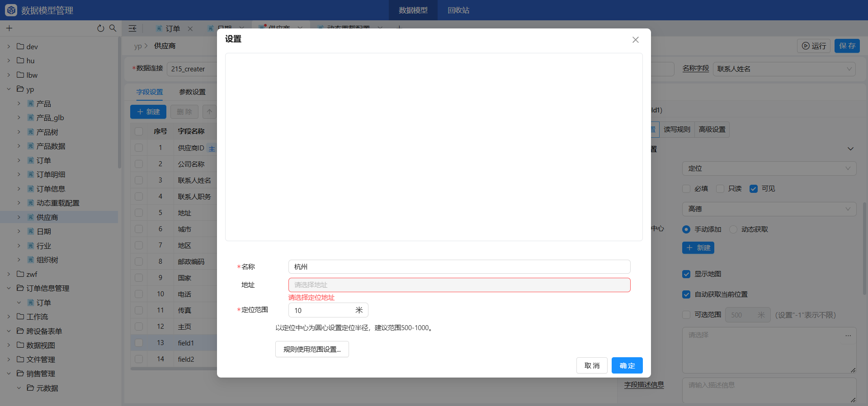
Task: Click the 跨设备表单 folder icon
Action: 20,331
